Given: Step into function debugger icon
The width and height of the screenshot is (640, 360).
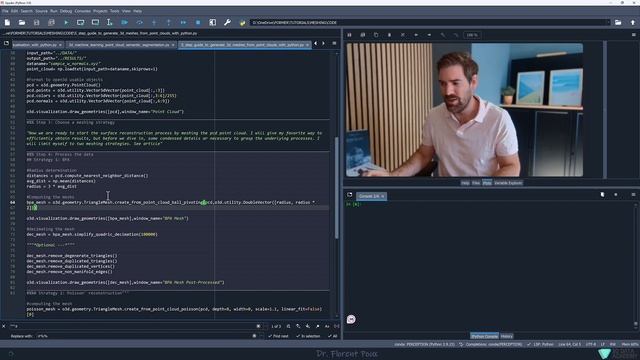Looking at the screenshot, I should click(x=154, y=22).
